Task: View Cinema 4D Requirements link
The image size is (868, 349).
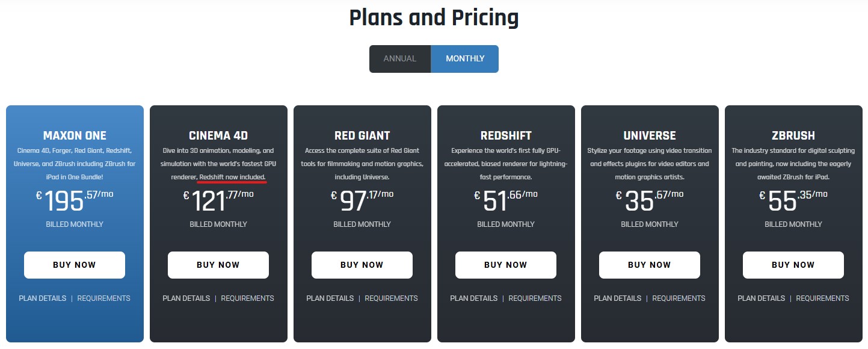Action: (x=248, y=298)
